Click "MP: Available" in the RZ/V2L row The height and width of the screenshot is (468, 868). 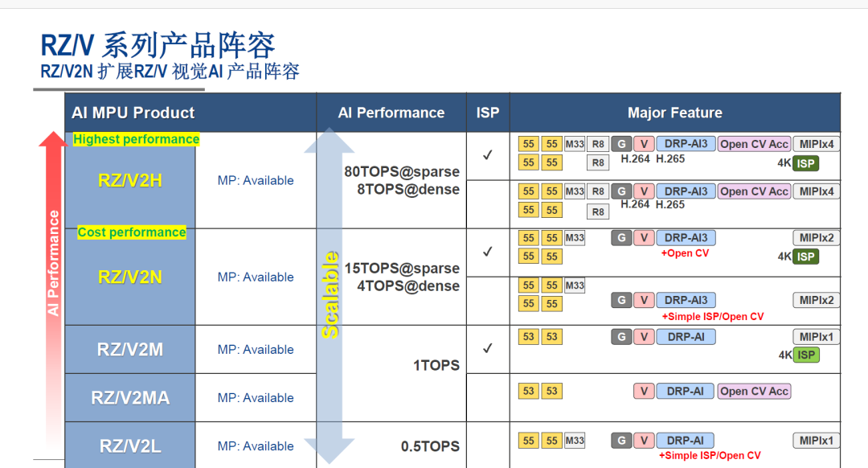[256, 445]
